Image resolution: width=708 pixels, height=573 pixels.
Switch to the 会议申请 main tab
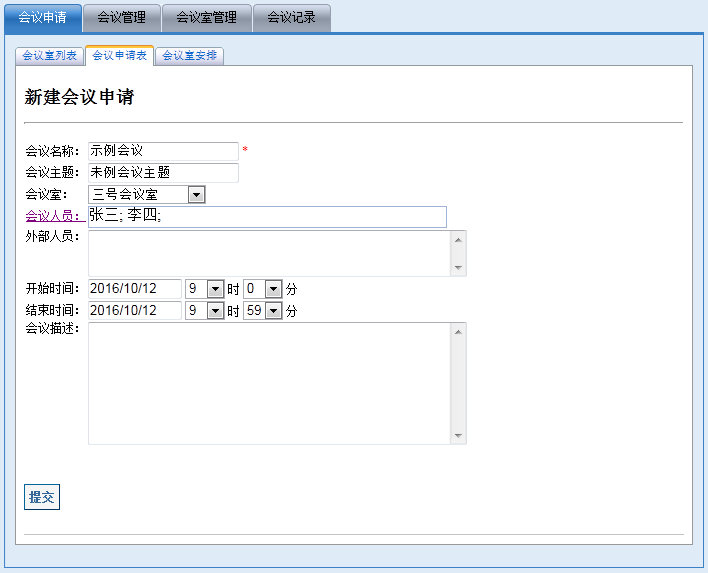43,18
